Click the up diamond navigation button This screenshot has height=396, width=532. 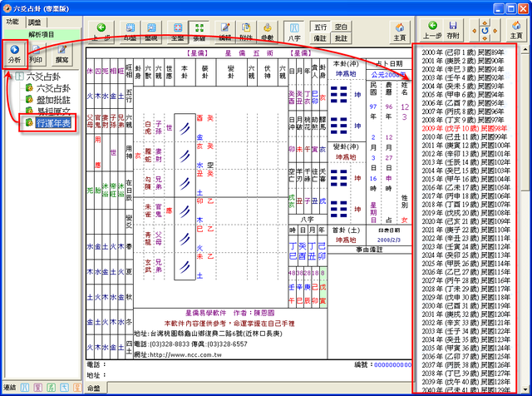point(485,22)
